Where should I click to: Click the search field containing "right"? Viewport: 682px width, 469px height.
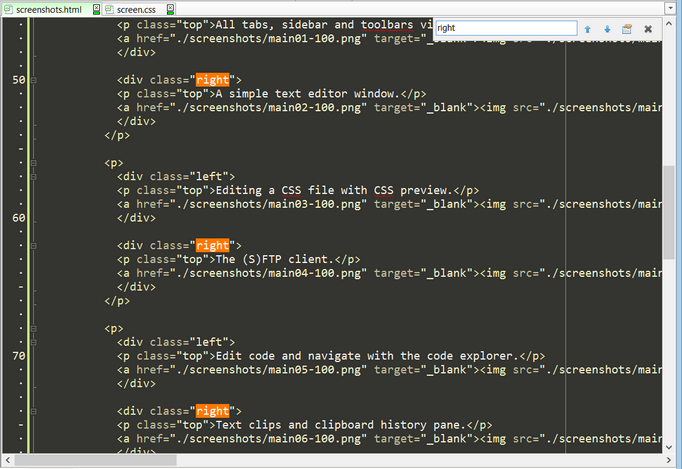[x=506, y=28]
